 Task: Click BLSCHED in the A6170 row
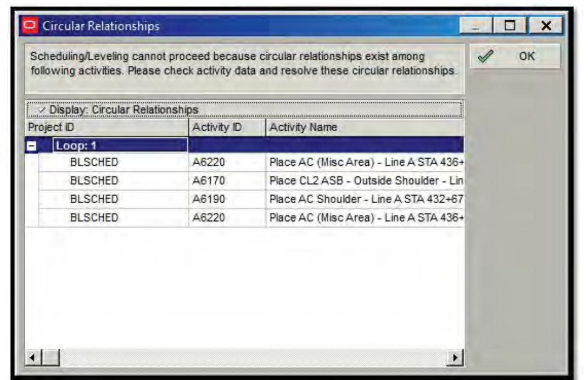[x=94, y=181]
